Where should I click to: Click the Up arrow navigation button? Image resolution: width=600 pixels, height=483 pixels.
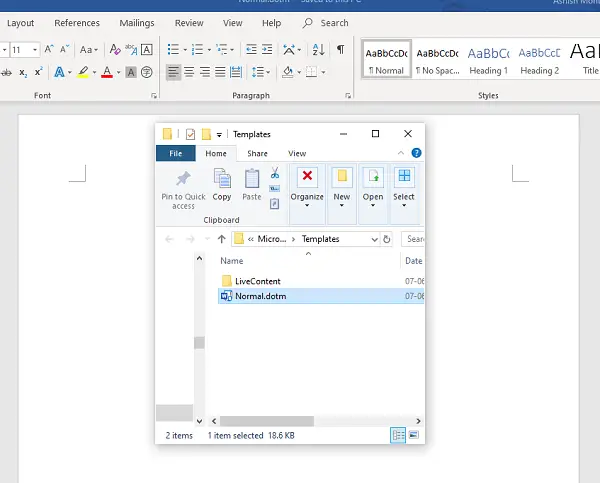click(222, 239)
